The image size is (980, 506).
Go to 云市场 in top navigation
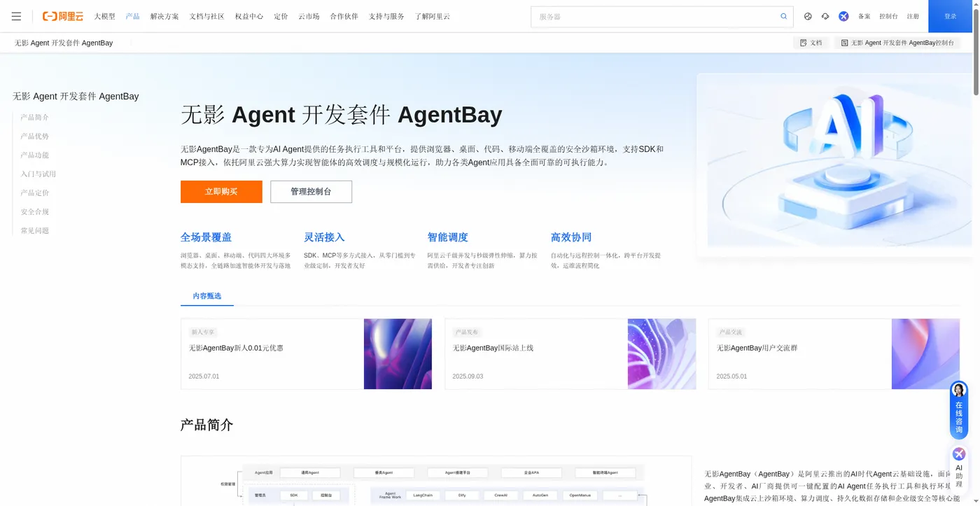point(309,16)
